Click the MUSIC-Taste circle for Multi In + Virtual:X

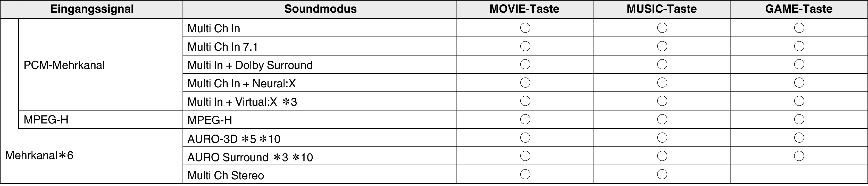pos(662,101)
